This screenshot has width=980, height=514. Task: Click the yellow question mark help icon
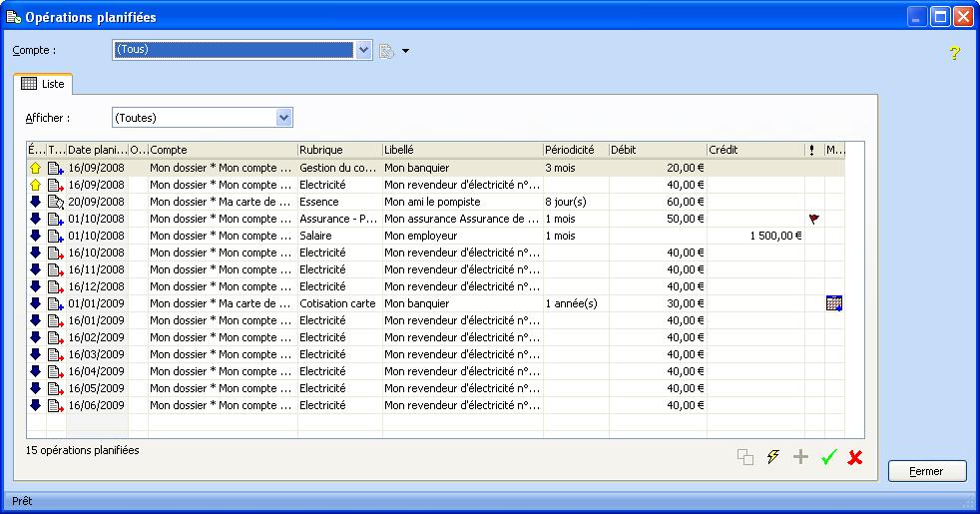click(x=954, y=53)
